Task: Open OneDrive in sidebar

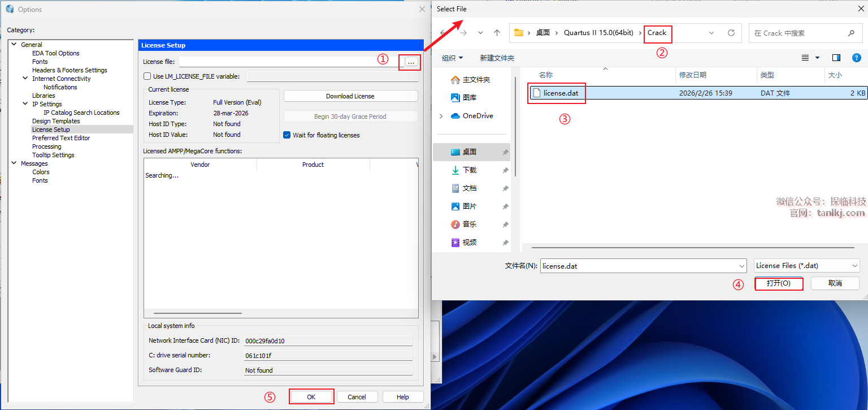Action: tap(472, 115)
